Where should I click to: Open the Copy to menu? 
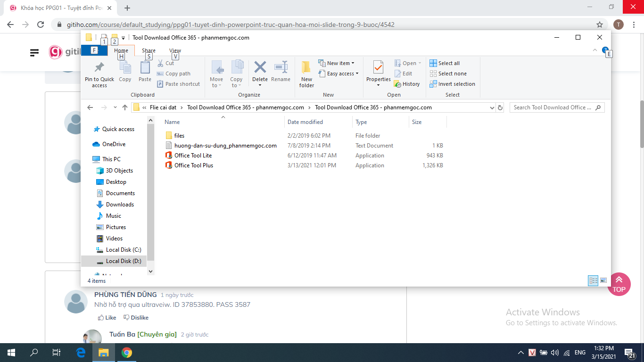pos(236,74)
